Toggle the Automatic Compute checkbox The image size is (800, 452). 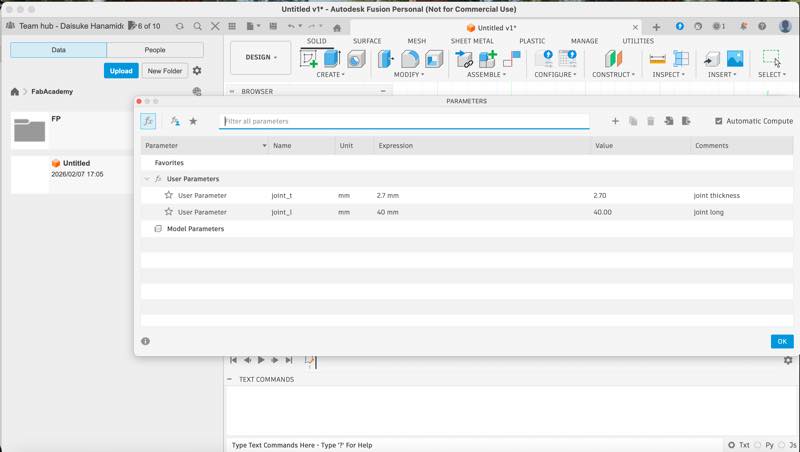(718, 121)
